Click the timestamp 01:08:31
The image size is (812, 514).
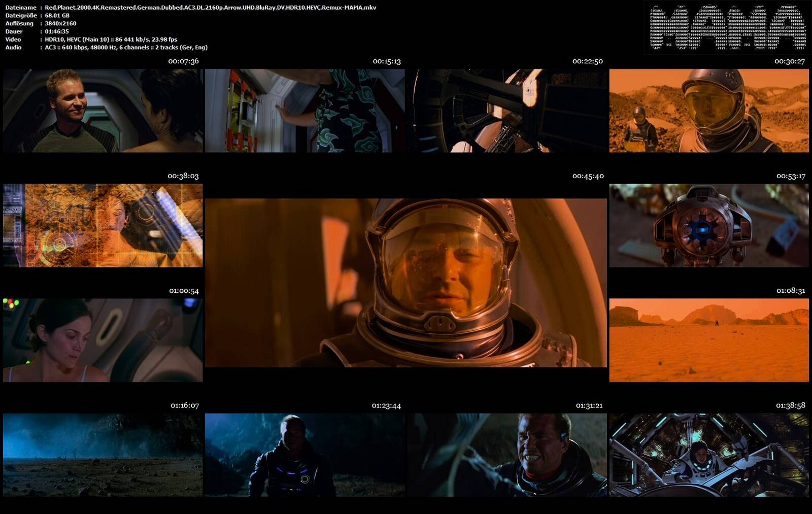pos(791,291)
